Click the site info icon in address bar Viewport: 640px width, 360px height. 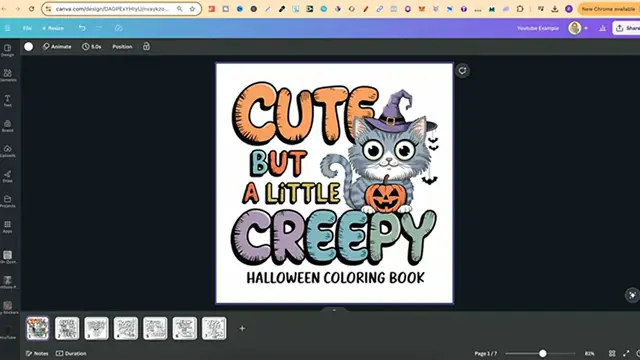click(48, 9)
